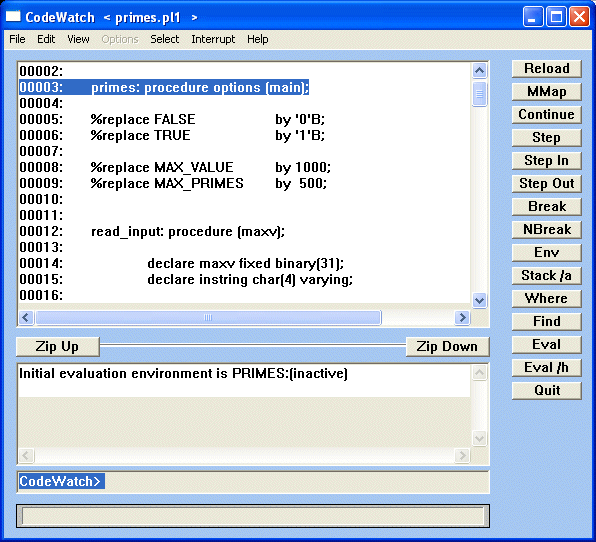Screen dimensions: 596x542
Task: Select line 00008 %replace MAX_VALUE
Action: 175,167
